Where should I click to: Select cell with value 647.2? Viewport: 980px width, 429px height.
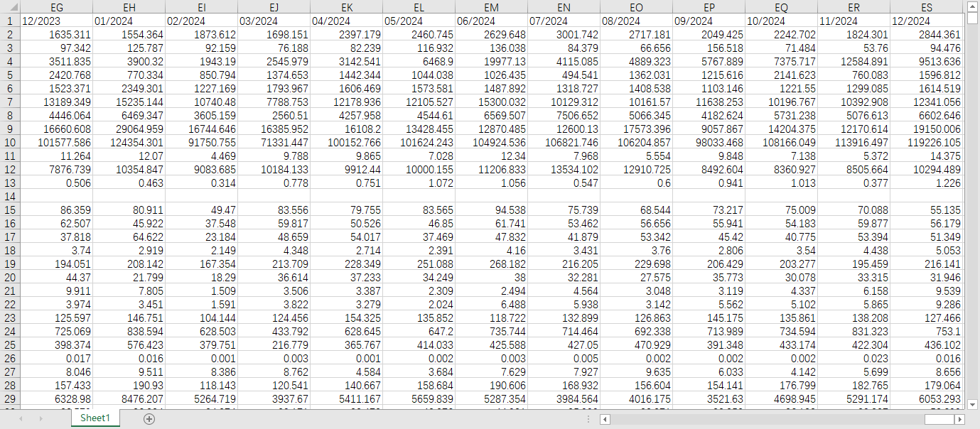click(x=419, y=331)
